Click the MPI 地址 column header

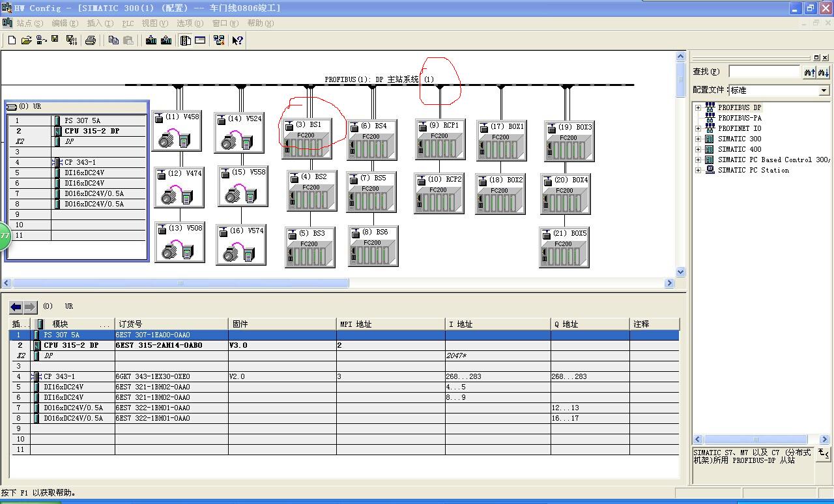[x=391, y=324]
